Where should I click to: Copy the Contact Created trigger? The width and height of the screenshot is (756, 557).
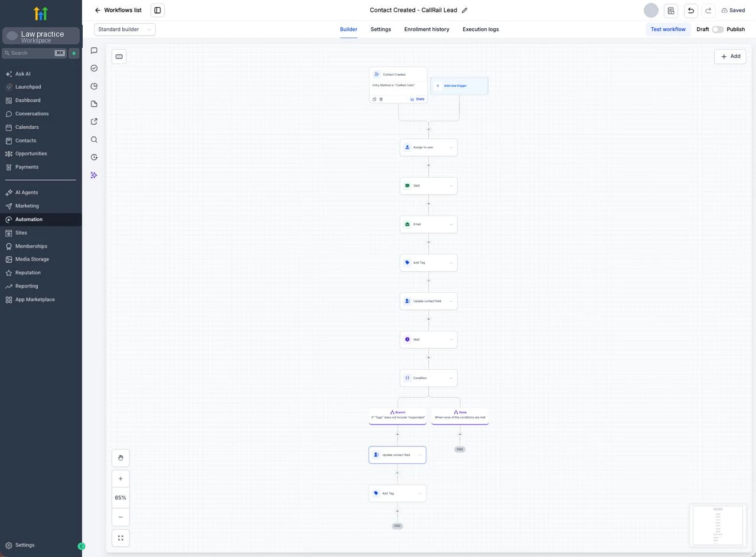point(374,99)
